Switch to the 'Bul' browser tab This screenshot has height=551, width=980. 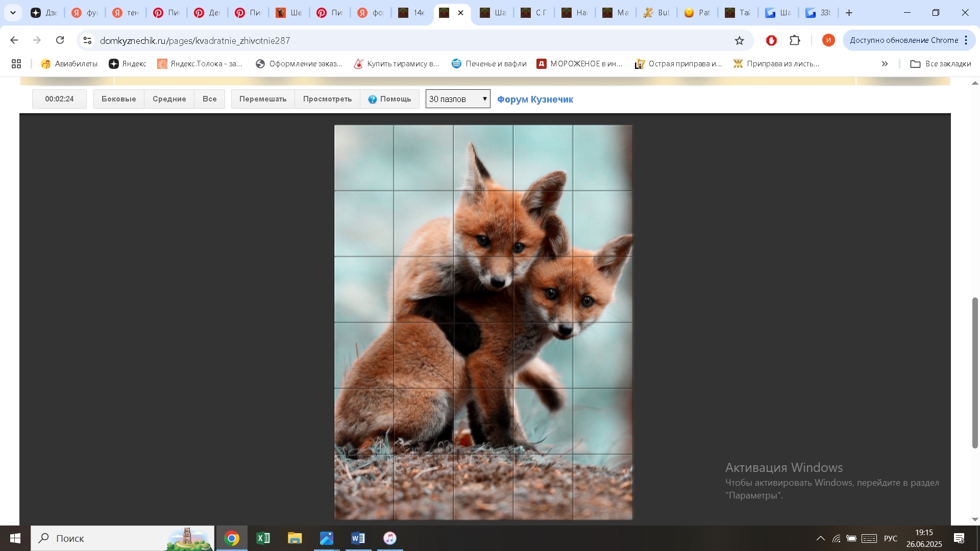pos(657,13)
